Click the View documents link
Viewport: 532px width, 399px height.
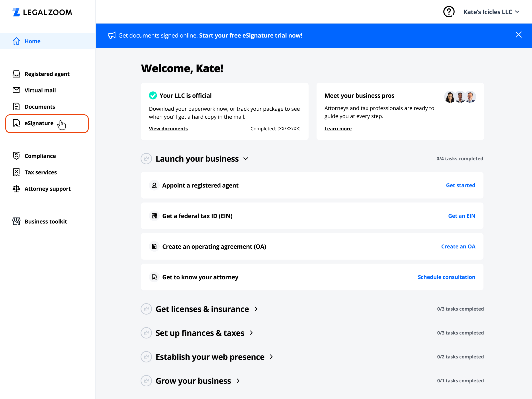click(x=168, y=129)
